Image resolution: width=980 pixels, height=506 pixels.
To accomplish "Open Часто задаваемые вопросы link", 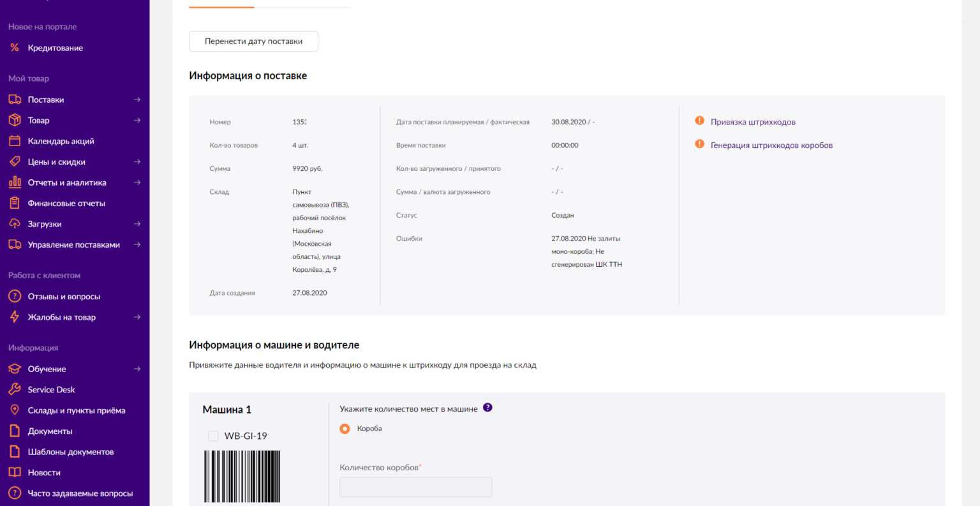I will [80, 493].
